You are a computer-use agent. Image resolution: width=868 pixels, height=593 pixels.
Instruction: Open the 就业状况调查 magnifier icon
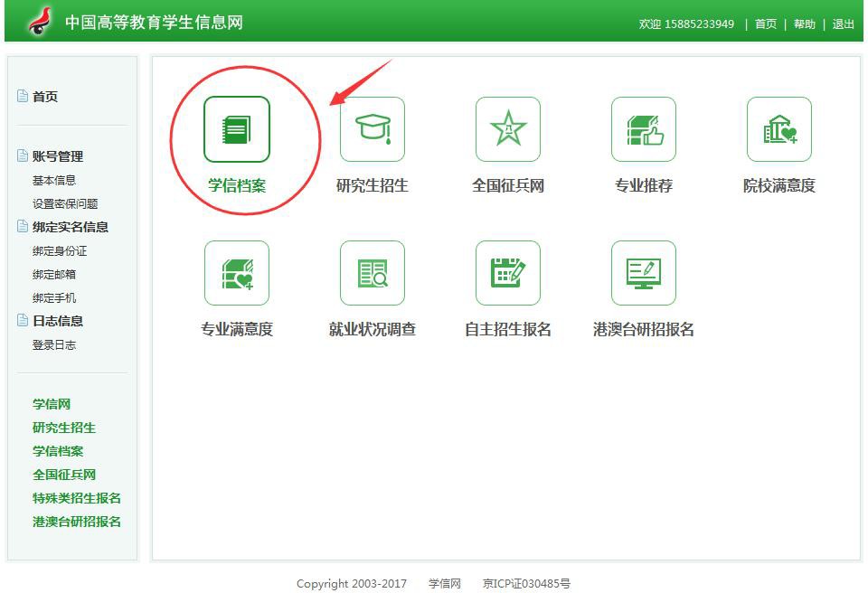[x=372, y=273]
